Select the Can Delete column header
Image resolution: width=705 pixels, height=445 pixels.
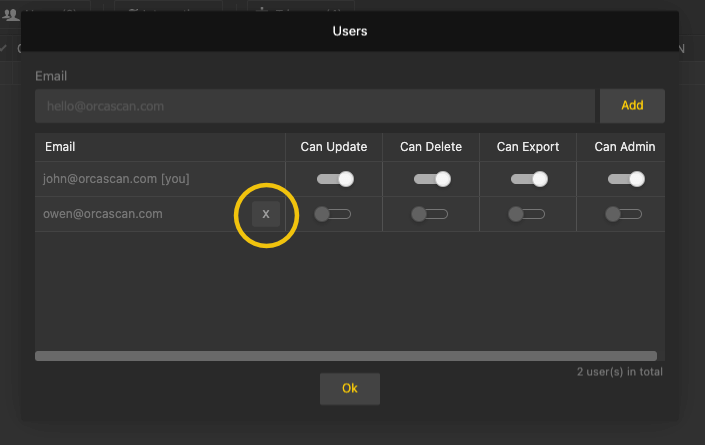[x=431, y=147]
